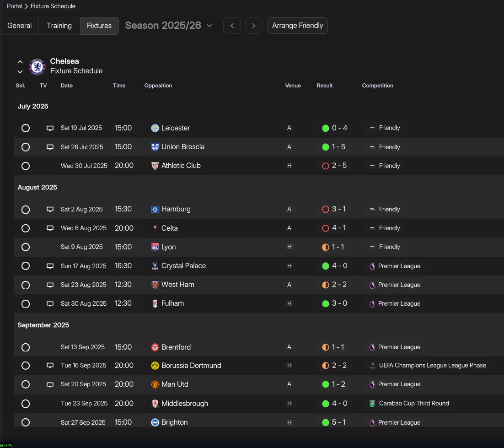Switch to the General tab

point(20,26)
